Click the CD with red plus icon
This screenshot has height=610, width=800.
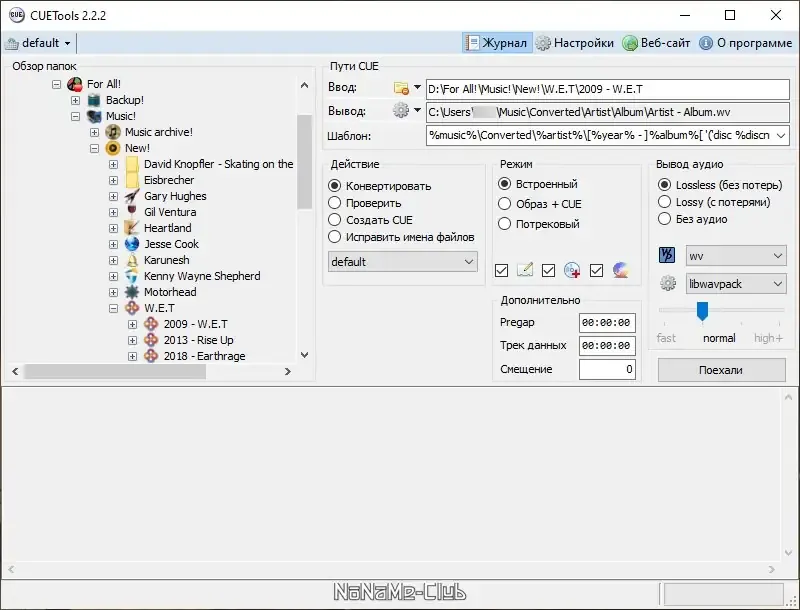point(572,270)
